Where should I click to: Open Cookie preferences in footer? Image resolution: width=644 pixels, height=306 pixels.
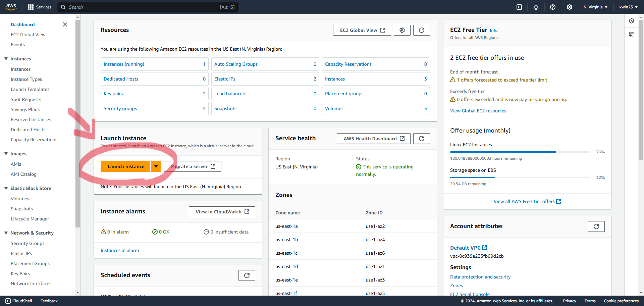[x=621, y=301]
